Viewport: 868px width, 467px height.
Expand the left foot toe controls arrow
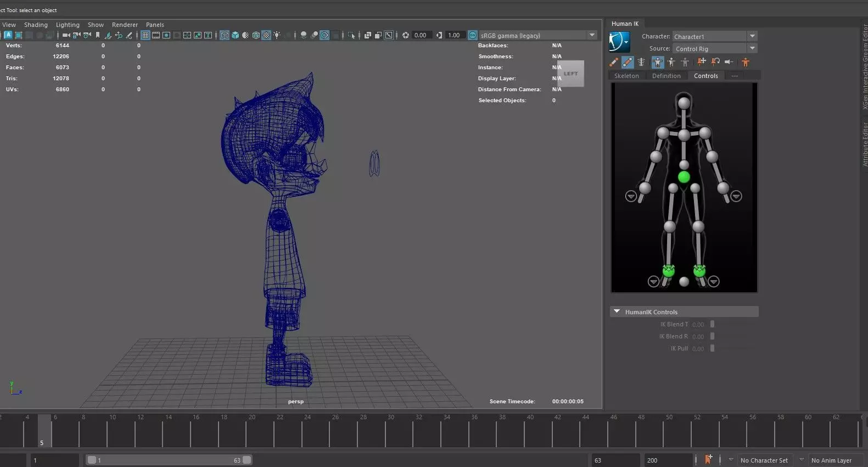tap(714, 281)
